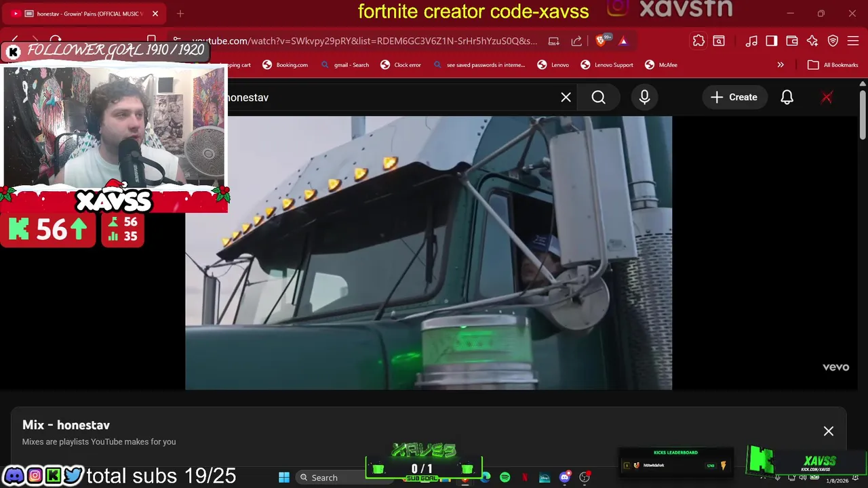Open Netflix from the taskbar
Screen dimensions: 868x488
coord(525,478)
